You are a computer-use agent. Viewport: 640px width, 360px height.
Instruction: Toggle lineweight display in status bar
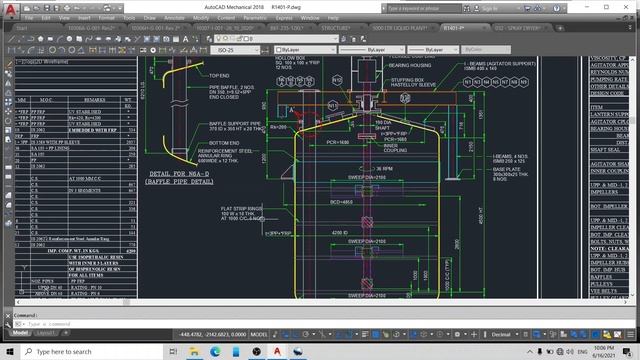click(x=365, y=334)
